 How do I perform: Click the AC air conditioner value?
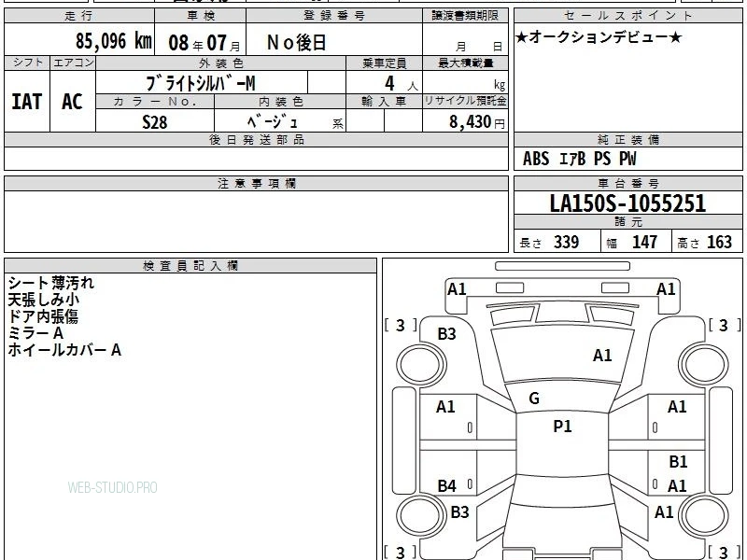72,102
